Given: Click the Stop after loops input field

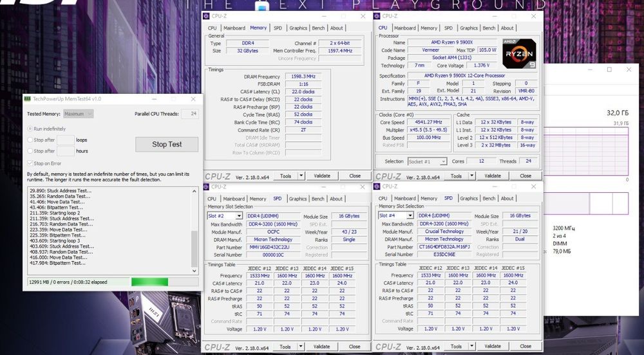Looking at the screenshot, I should pos(65,140).
